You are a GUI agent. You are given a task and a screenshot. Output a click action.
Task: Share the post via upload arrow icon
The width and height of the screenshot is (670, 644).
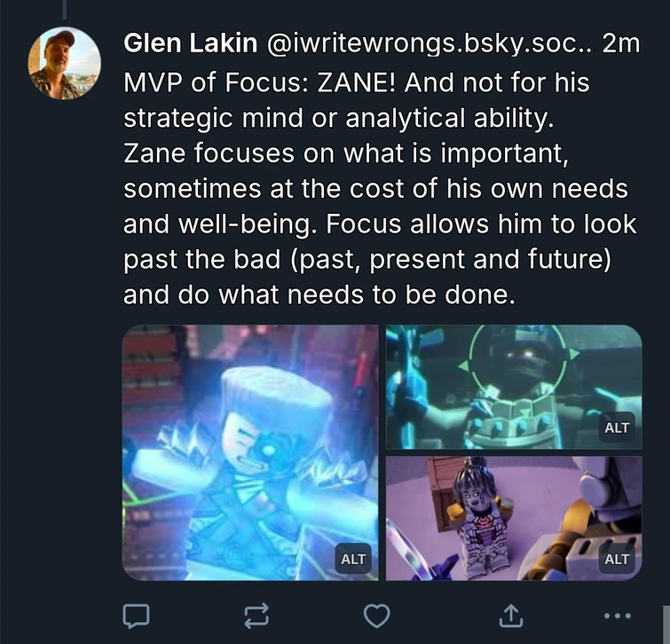(x=511, y=616)
